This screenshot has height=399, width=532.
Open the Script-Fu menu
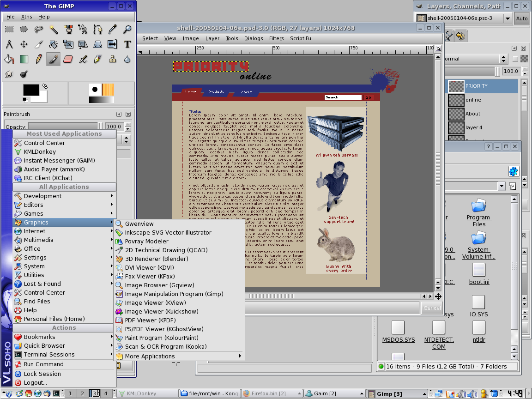coord(300,38)
